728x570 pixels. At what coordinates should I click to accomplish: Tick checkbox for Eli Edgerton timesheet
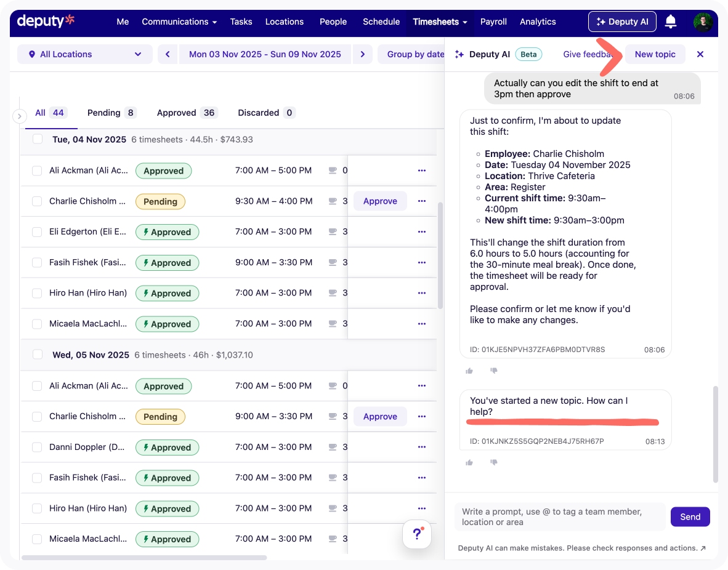[x=37, y=232]
